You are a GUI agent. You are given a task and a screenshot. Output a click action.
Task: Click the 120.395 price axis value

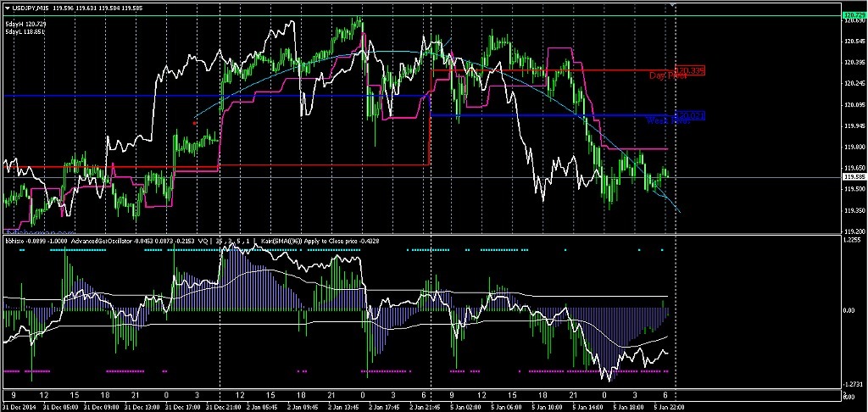coord(854,63)
